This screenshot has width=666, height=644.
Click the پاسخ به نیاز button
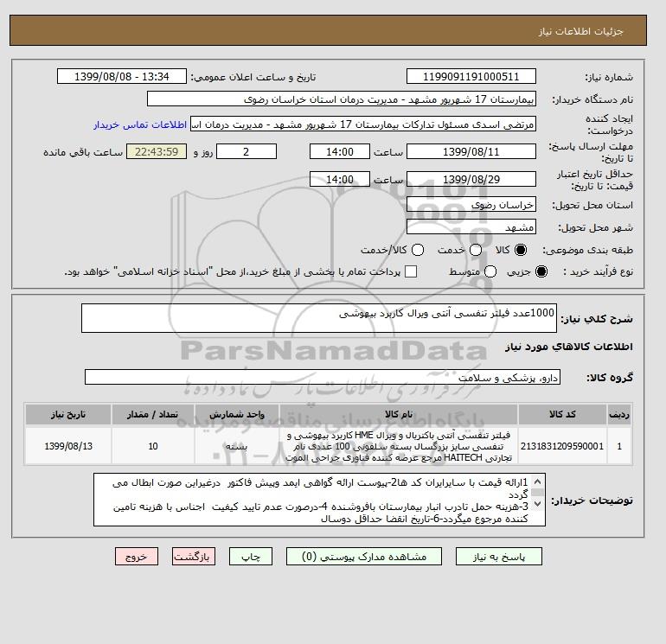pyautogui.click(x=499, y=557)
